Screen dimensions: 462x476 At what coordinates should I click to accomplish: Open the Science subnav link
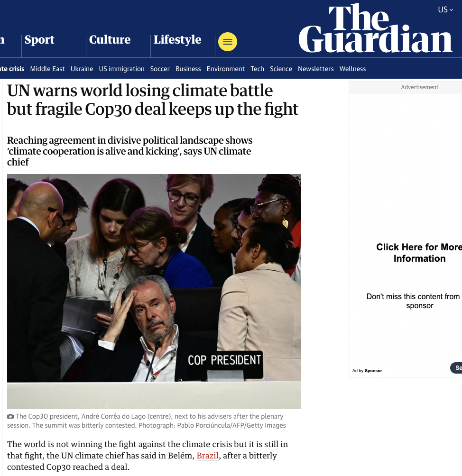coord(281,69)
